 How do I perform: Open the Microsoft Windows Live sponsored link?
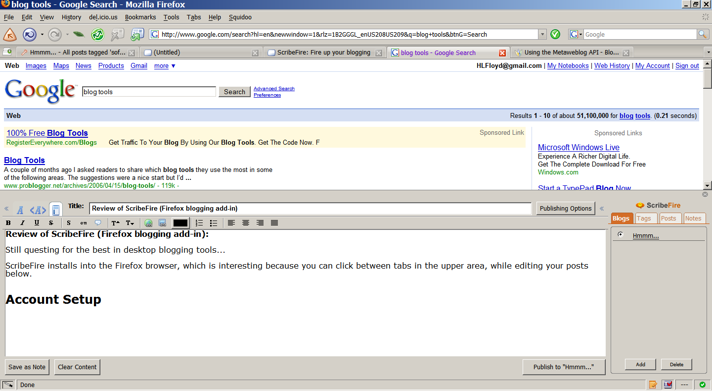(578, 147)
